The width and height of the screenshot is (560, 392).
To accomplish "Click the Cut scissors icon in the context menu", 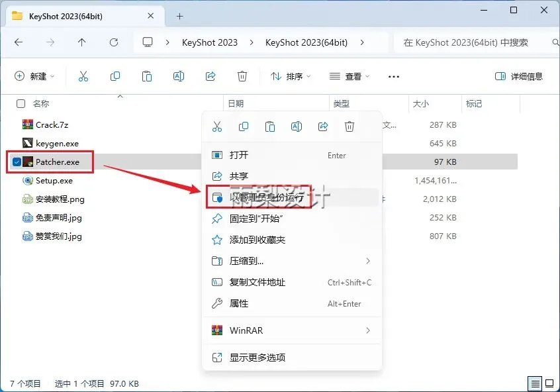I will click(x=217, y=126).
